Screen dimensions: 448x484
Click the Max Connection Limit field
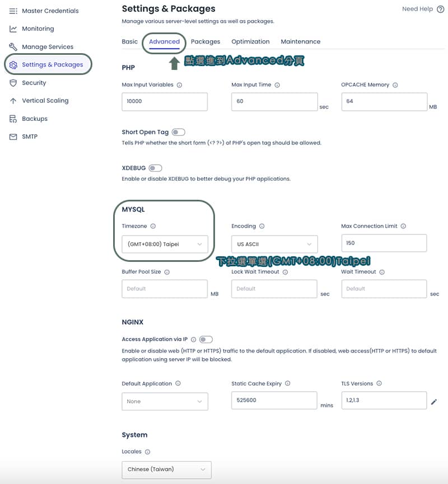point(384,243)
